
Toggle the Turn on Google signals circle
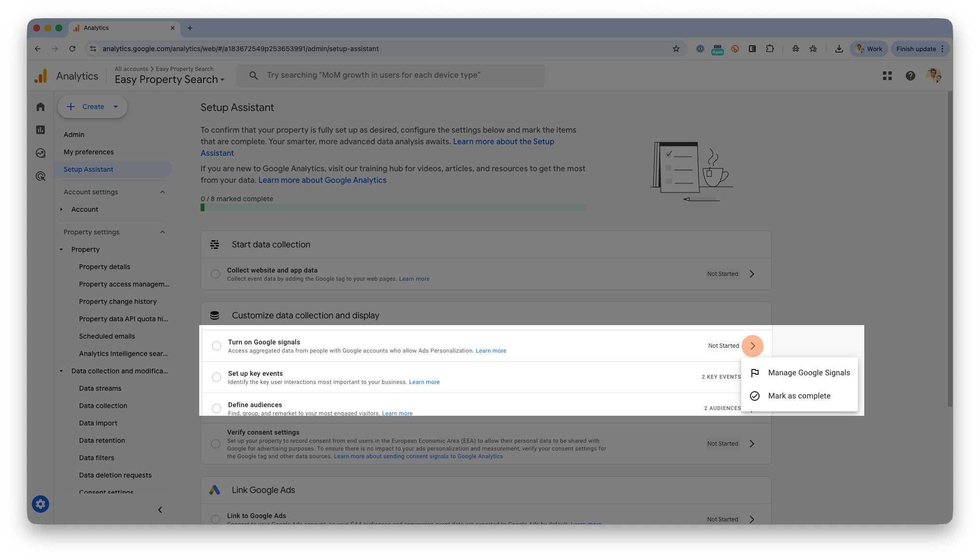pyautogui.click(x=217, y=346)
